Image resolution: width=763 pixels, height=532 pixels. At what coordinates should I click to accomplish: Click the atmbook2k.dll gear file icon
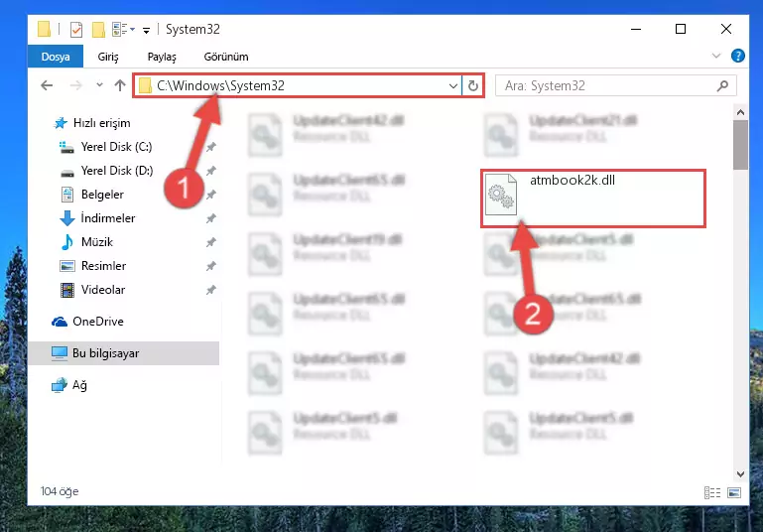pos(501,195)
